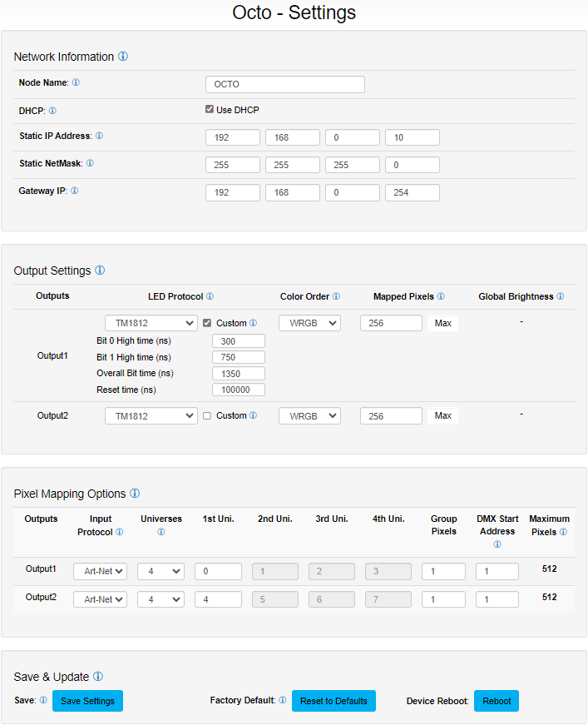This screenshot has width=588, height=725.
Task: Click the info icon beside Save & Update
Action: pos(98,677)
